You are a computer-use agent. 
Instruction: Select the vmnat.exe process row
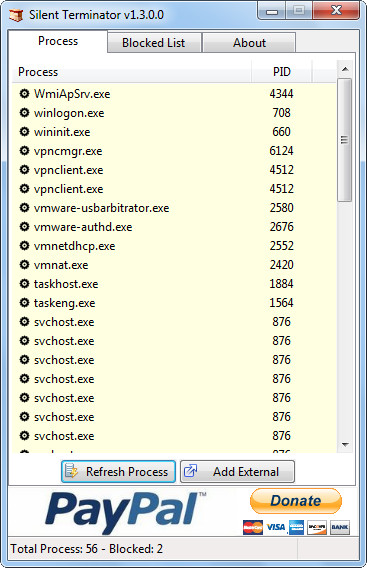[174, 265]
